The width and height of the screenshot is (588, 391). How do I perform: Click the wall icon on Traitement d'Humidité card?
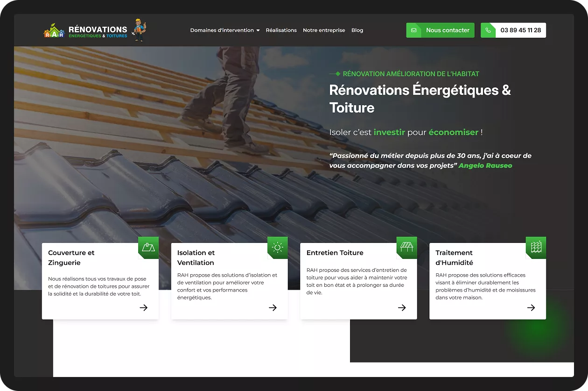point(536,247)
